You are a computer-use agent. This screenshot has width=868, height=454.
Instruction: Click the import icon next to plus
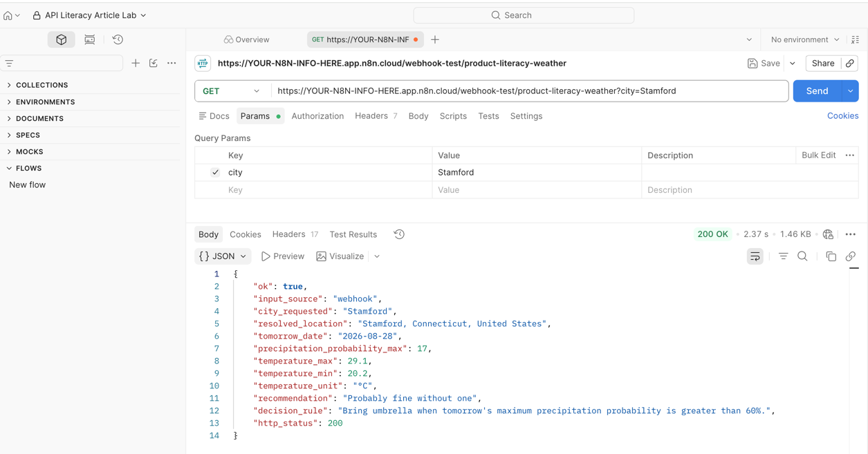pos(154,64)
